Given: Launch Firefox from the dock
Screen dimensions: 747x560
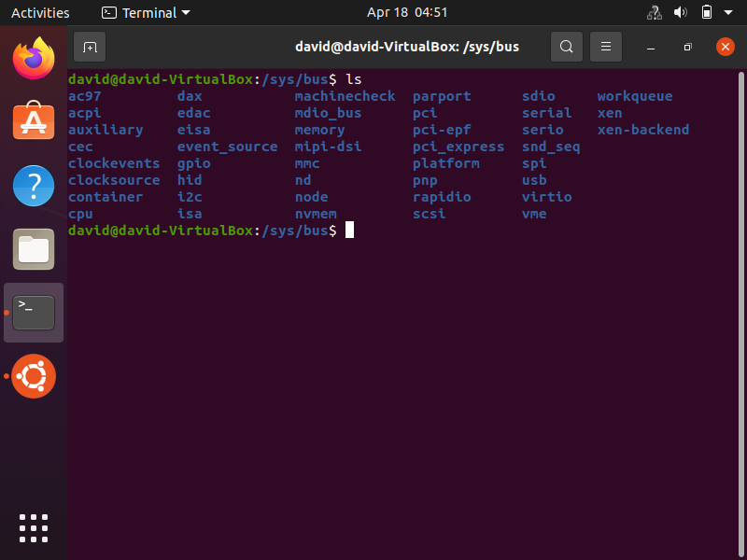Looking at the screenshot, I should 34,59.
